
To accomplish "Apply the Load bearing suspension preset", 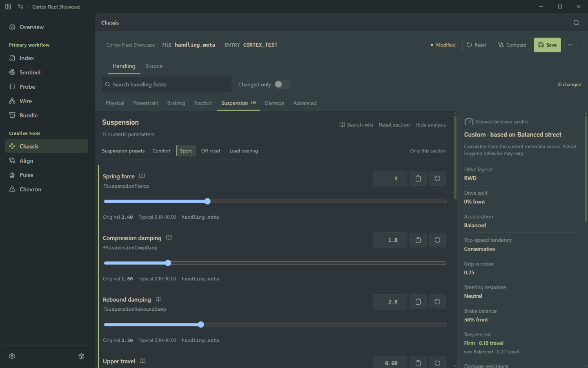I will [244, 151].
